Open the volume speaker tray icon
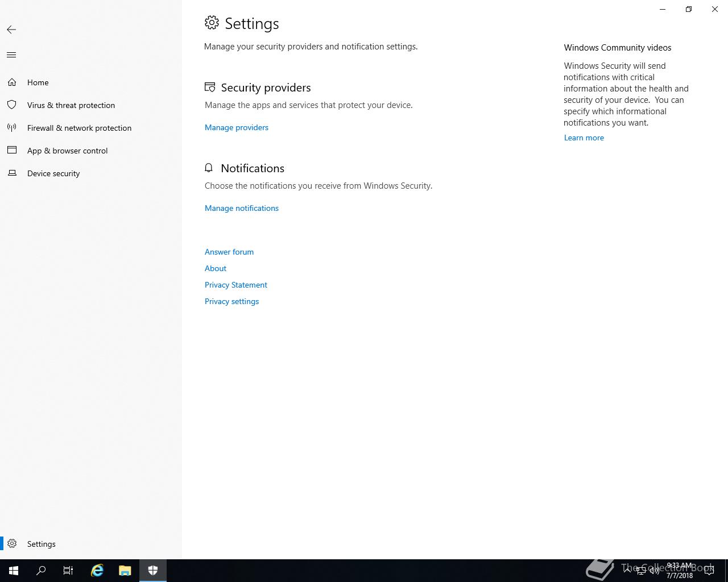Screen dimensions: 728x582 point(655,571)
